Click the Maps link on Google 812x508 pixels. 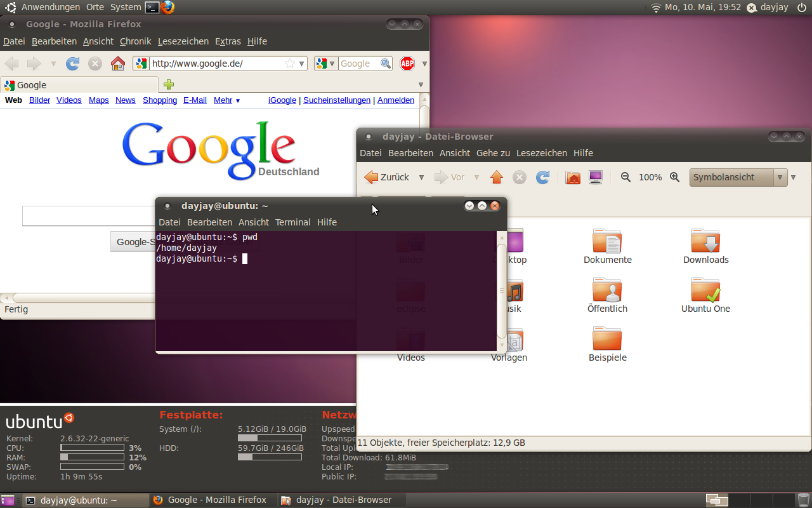tap(99, 100)
